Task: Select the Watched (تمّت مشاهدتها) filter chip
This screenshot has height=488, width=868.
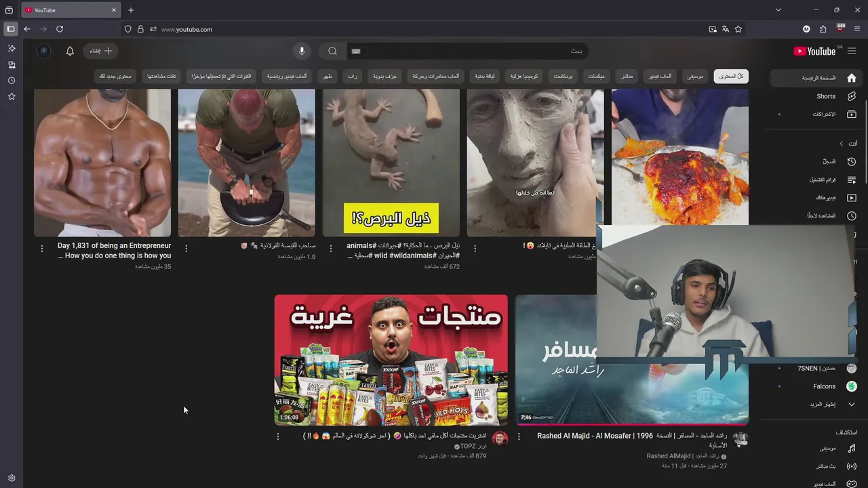Action: 161,77
